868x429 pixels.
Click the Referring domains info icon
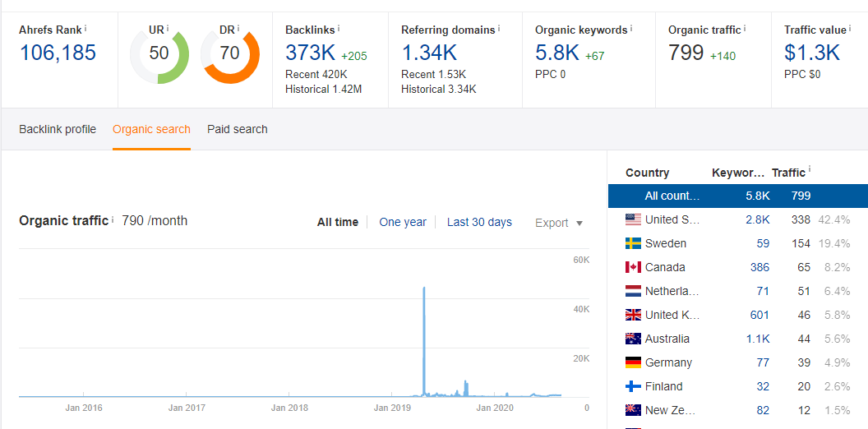pos(499,27)
